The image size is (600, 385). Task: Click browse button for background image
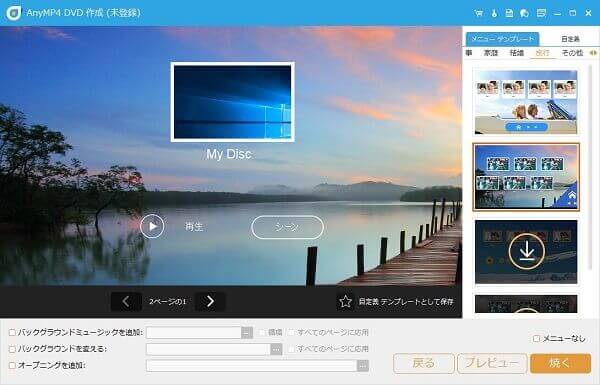(x=276, y=349)
